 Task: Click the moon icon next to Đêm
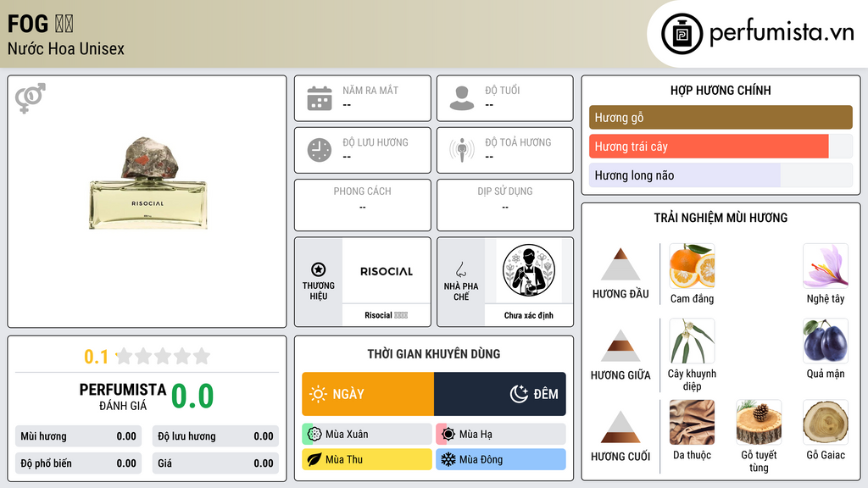(x=519, y=394)
